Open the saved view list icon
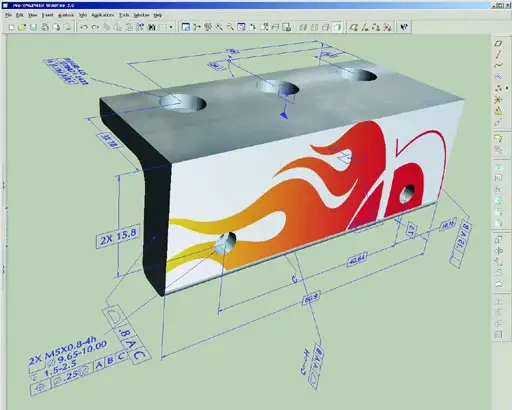 pyautogui.click(x=264, y=27)
